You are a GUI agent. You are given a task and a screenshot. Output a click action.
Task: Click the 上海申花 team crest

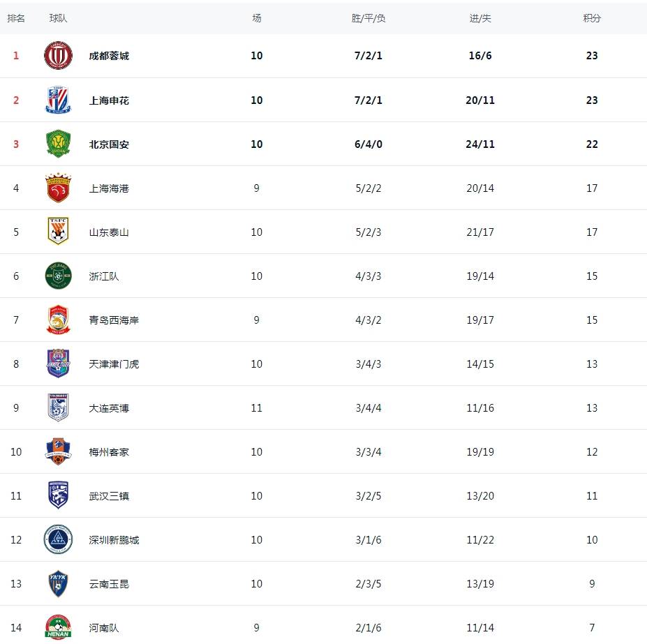[58, 100]
